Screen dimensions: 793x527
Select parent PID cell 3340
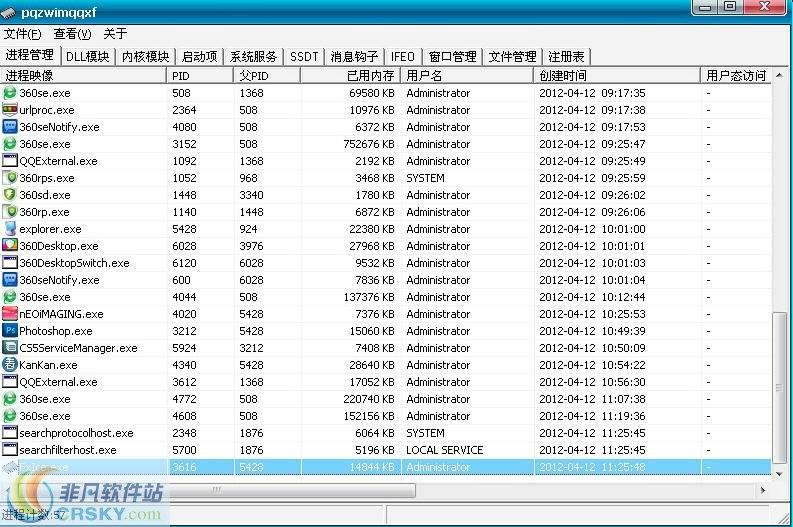point(251,195)
